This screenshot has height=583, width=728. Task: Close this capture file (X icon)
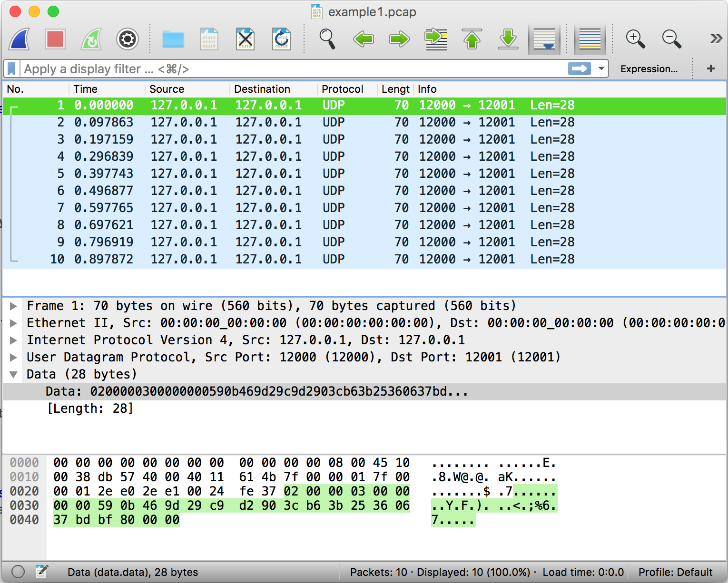(x=246, y=39)
